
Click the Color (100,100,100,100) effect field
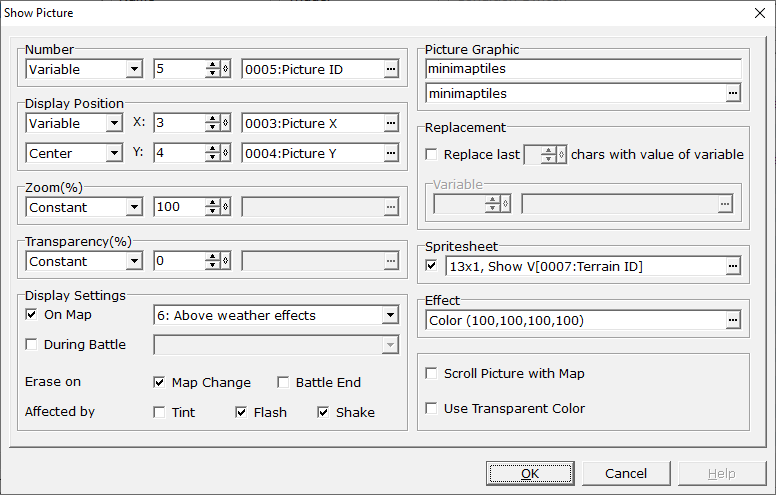(x=575, y=320)
